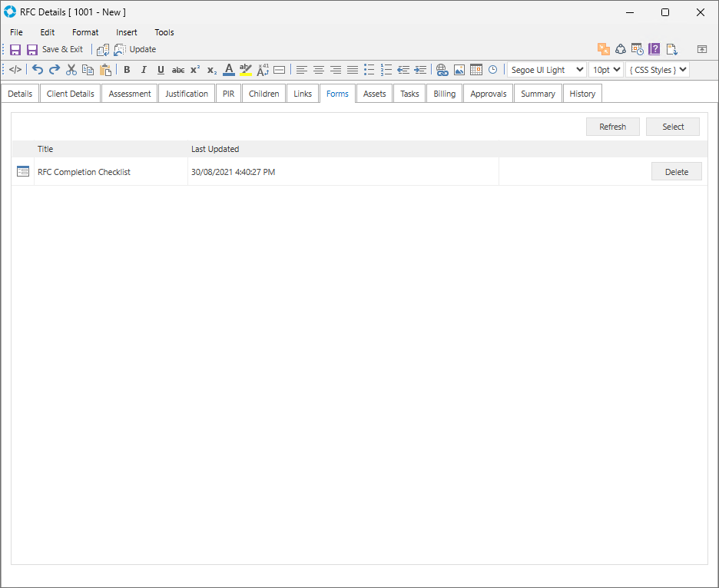Toggle strikethrough formatting

(x=177, y=70)
